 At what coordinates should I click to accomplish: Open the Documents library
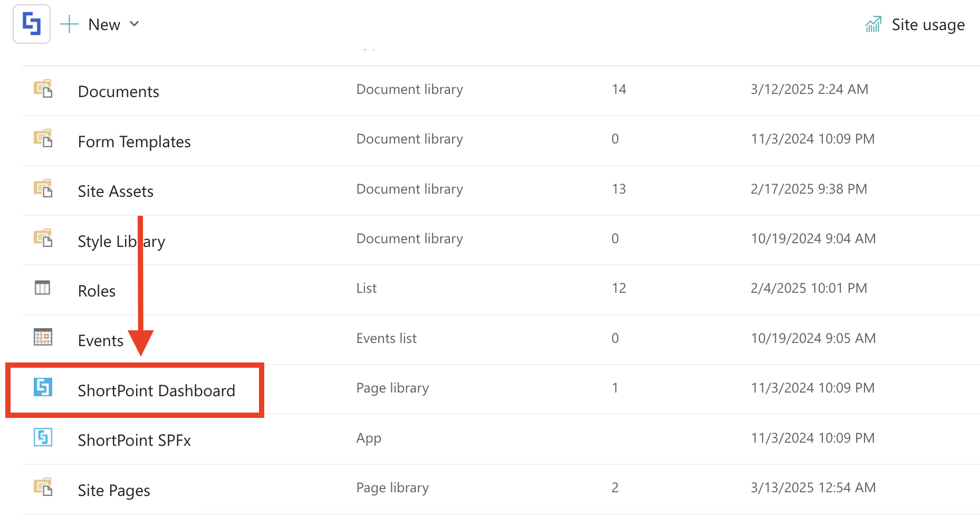coord(118,91)
